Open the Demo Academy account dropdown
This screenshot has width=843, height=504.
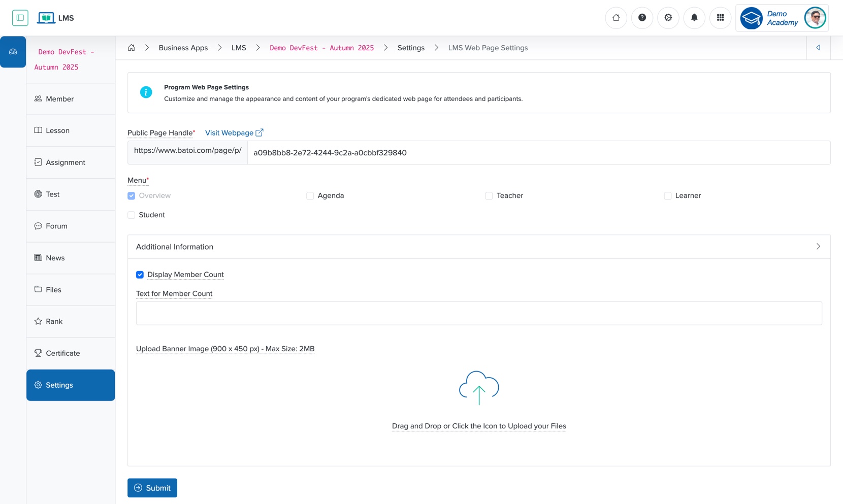pyautogui.click(x=782, y=18)
